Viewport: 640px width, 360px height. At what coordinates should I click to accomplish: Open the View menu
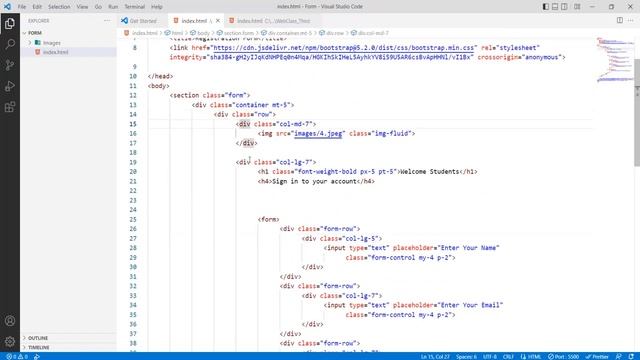click(x=82, y=7)
